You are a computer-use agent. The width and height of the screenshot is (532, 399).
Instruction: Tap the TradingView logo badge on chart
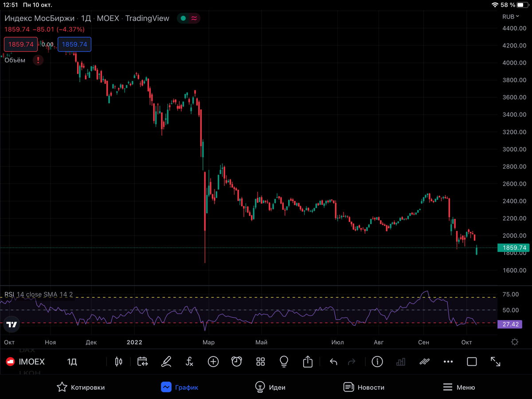[12, 325]
